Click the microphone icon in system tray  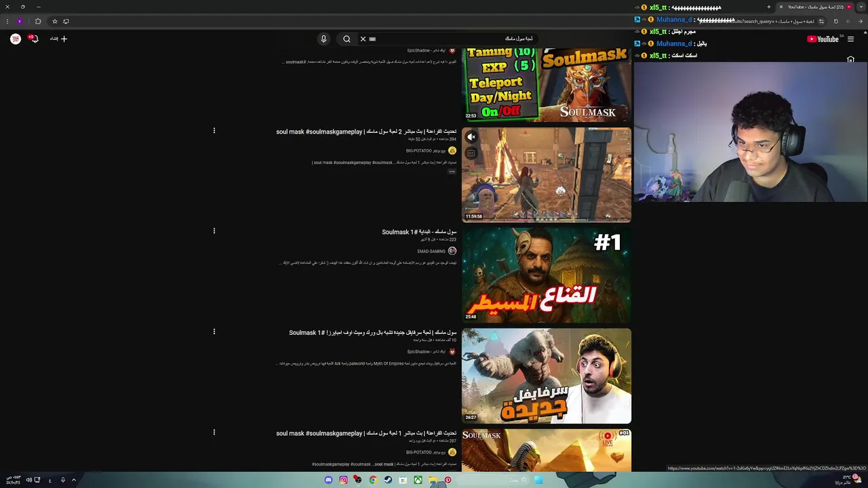pyautogui.click(x=62, y=480)
